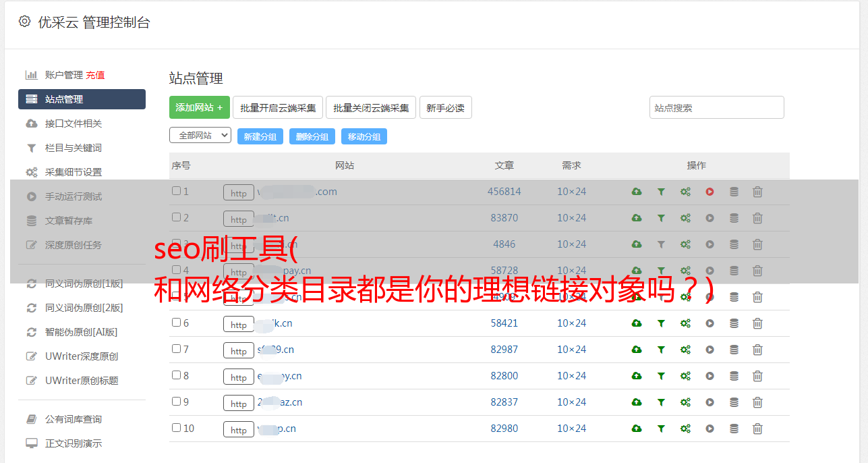Focus the 站点搜索 search field
This screenshot has height=463, width=868.
[717, 107]
